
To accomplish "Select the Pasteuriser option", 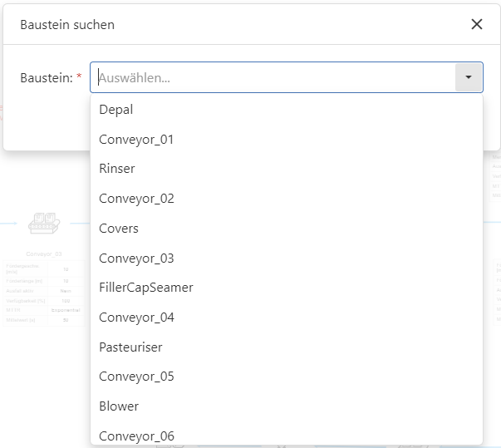I will click(x=130, y=347).
